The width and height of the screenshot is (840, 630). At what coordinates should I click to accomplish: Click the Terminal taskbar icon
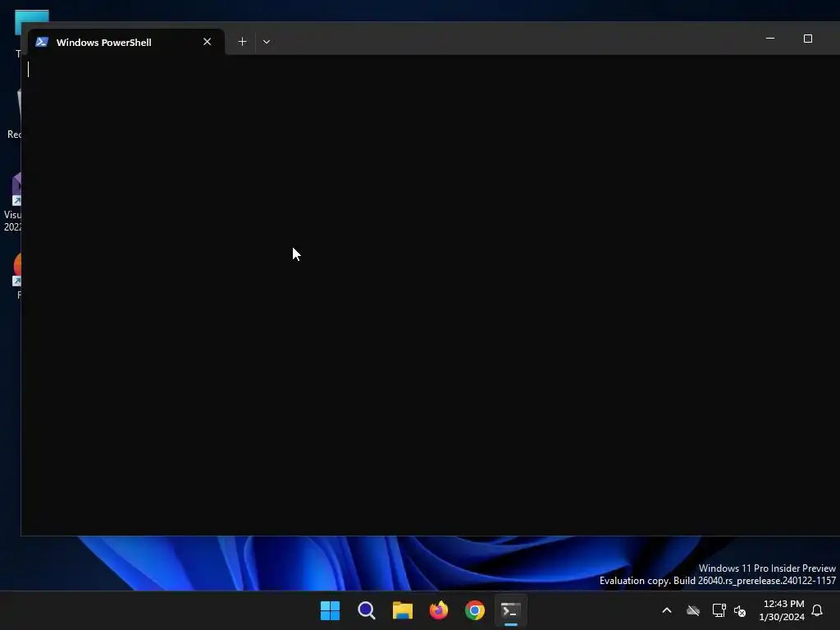pyautogui.click(x=510, y=610)
